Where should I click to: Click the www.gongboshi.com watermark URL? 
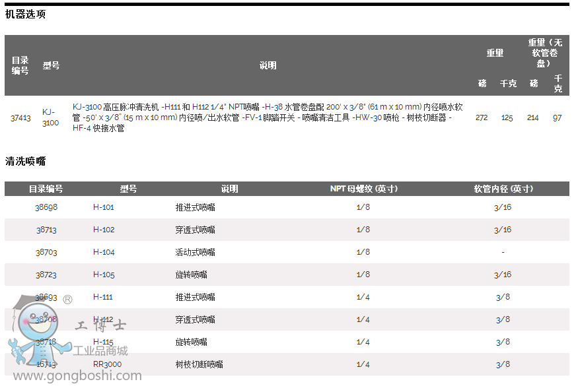coord(78,376)
